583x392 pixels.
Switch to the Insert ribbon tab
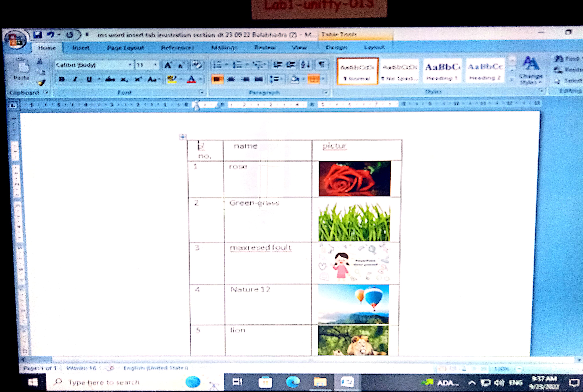tap(81, 48)
